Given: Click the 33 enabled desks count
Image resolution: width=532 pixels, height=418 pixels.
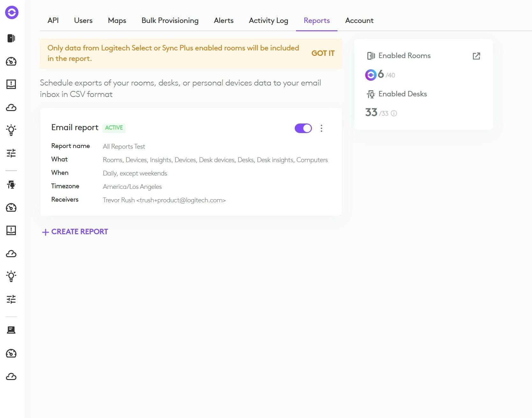Looking at the screenshot, I should click(371, 112).
